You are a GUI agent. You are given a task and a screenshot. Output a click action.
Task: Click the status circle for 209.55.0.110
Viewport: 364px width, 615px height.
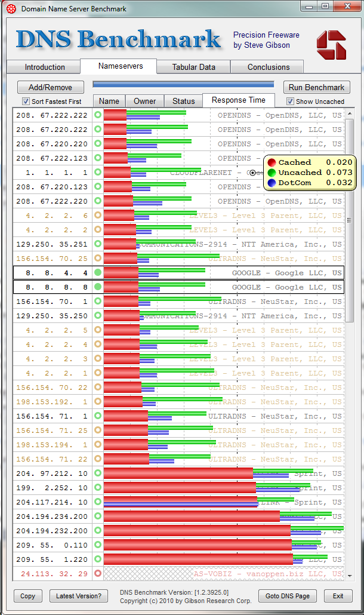click(97, 545)
